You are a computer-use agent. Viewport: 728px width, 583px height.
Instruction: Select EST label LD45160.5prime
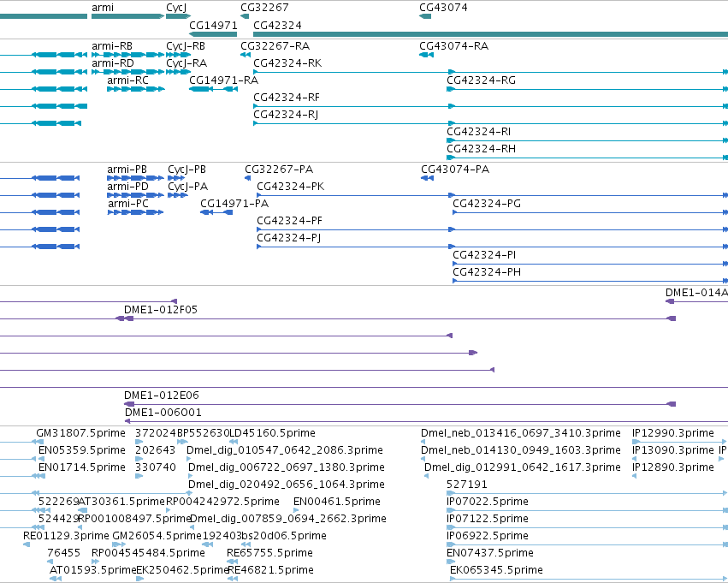tap(273, 433)
